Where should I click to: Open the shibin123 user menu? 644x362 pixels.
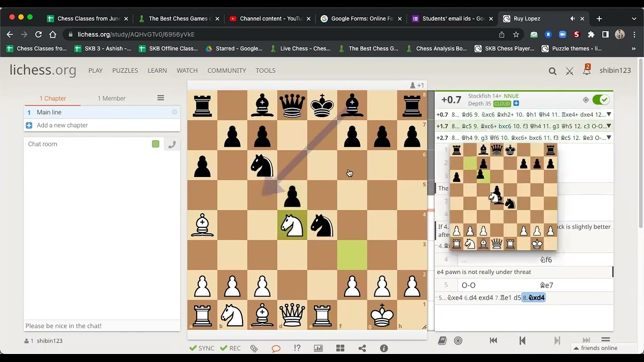pyautogui.click(x=615, y=70)
